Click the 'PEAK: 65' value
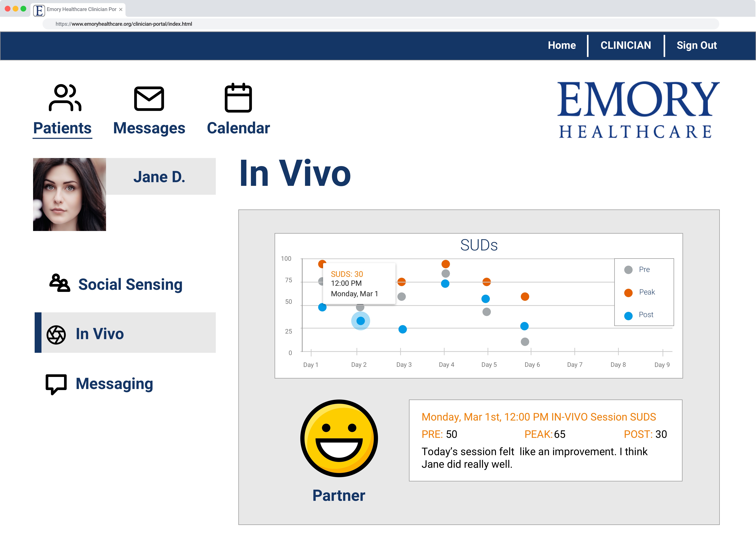756x536 pixels. point(545,434)
